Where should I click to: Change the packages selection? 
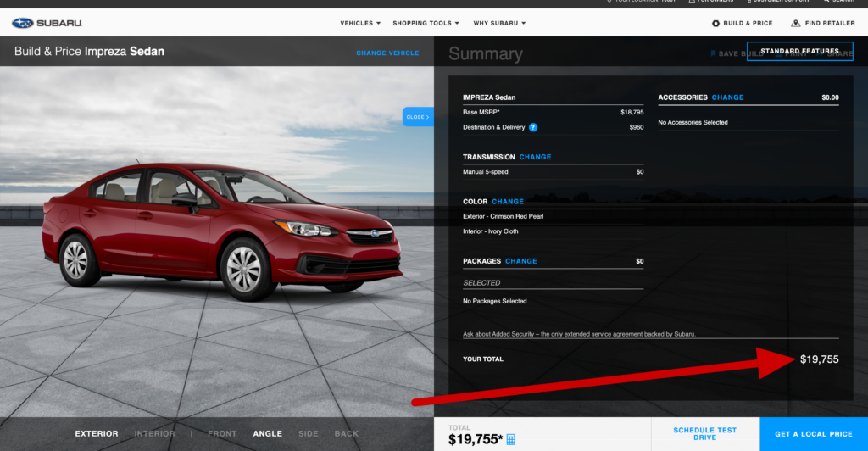click(521, 261)
